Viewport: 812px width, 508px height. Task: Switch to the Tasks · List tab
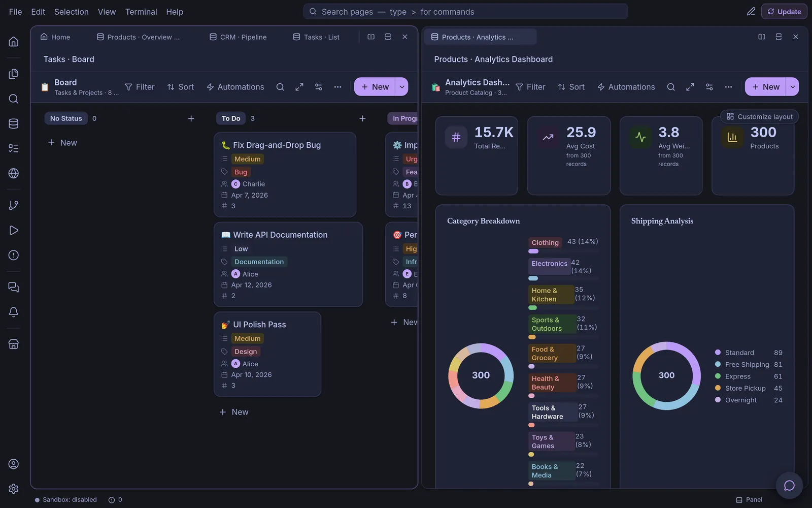point(316,37)
